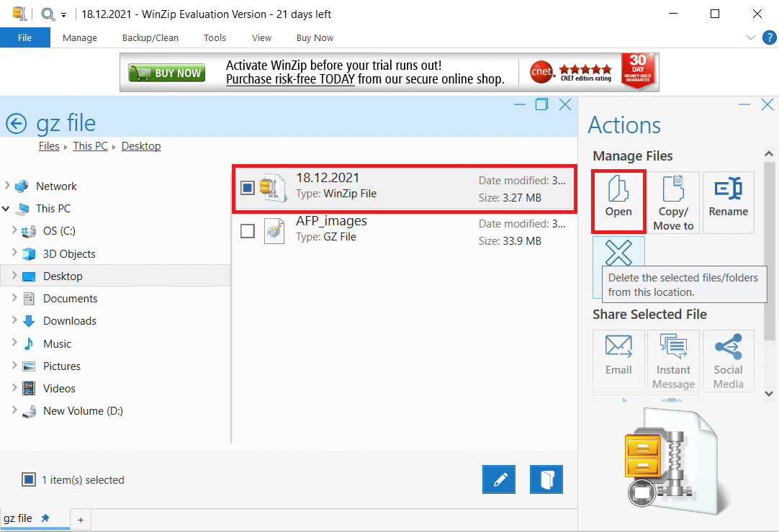Collapse the This PC tree node
Viewport: 779px width, 532px height.
[6, 208]
